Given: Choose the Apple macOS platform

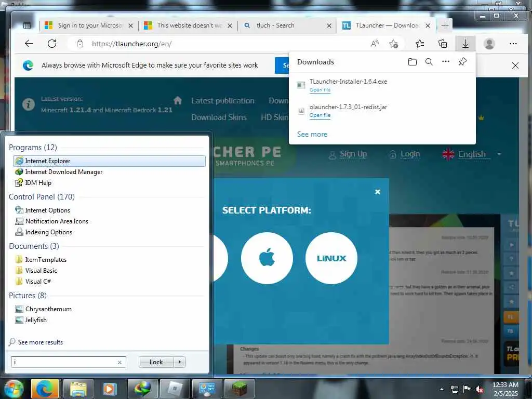Looking at the screenshot, I should point(267,258).
